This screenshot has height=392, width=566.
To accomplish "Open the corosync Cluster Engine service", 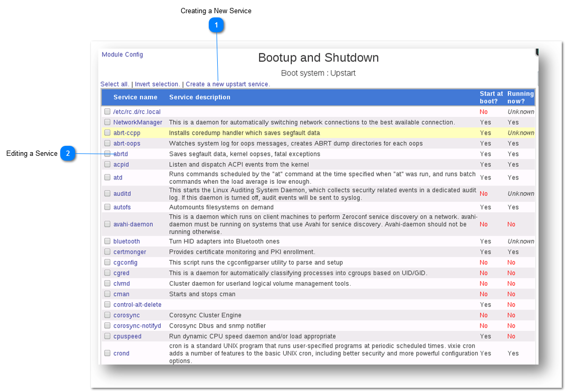I will click(126, 315).
